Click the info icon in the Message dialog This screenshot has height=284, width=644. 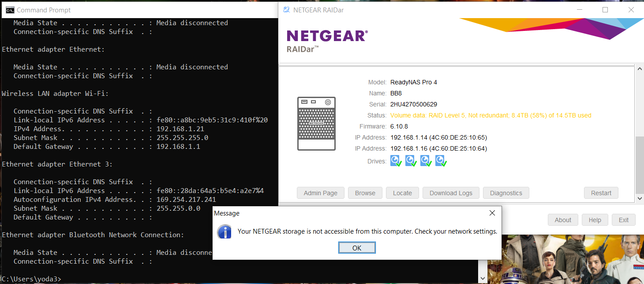[224, 231]
